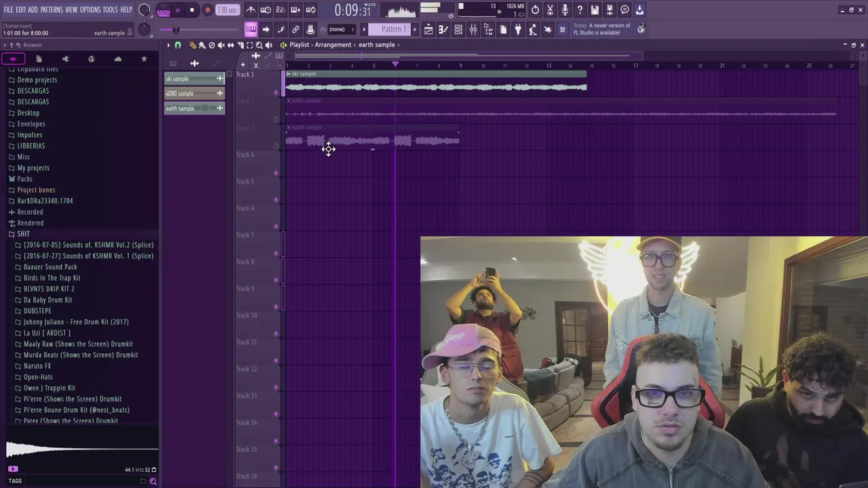
Task: Open audio editor scissors icon
Action: click(550, 10)
